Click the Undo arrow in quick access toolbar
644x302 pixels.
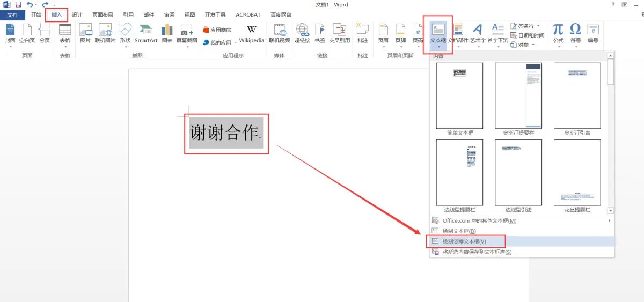pyautogui.click(x=30, y=4)
